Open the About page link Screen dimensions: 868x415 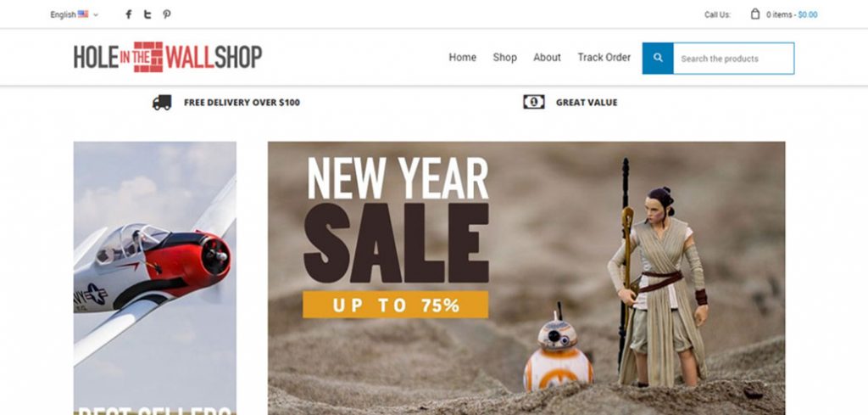tap(547, 58)
